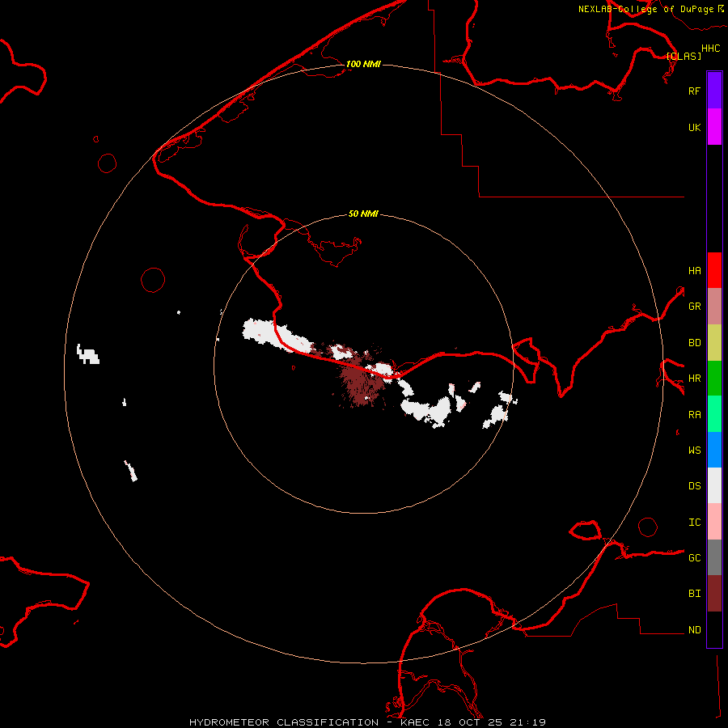Select the dark brown BI legend swatch

click(x=714, y=594)
